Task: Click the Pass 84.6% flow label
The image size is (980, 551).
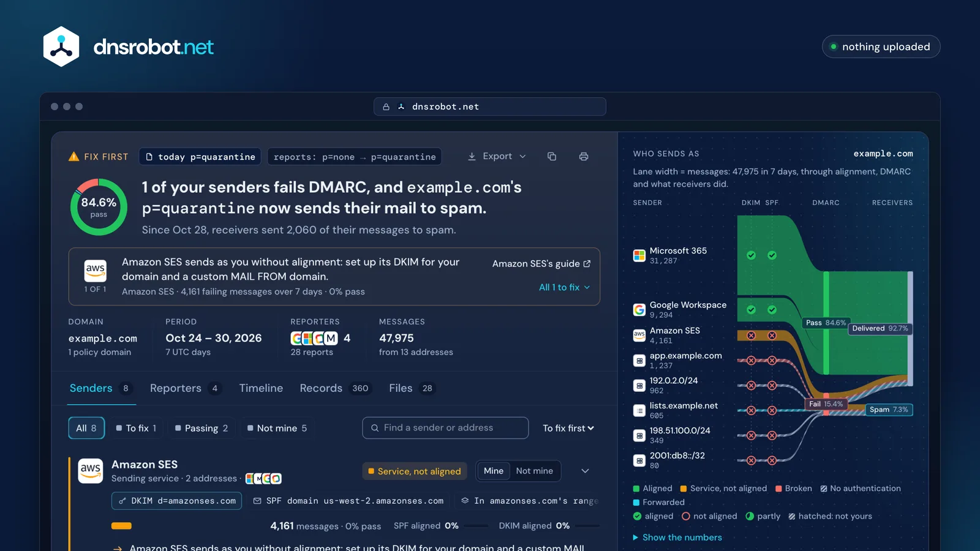Action: (x=826, y=323)
